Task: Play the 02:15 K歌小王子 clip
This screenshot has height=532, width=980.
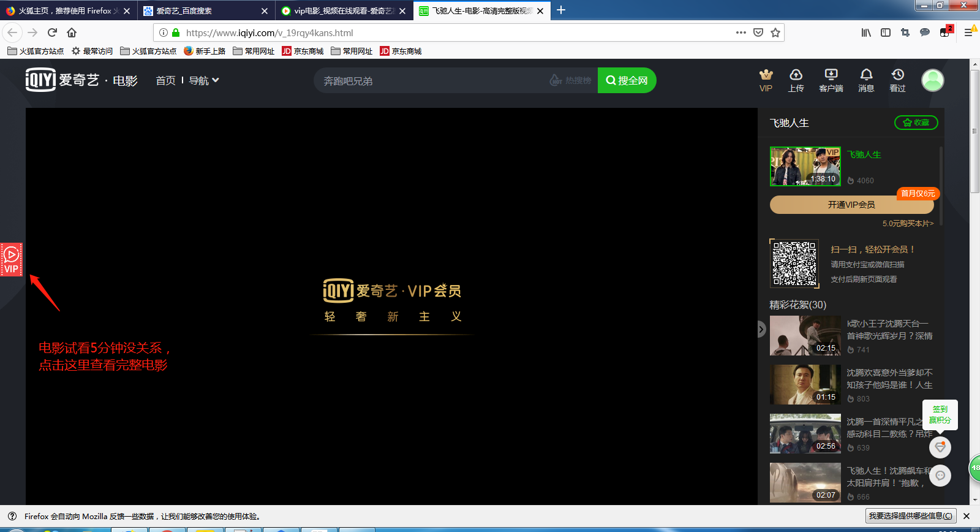Action: (805, 335)
